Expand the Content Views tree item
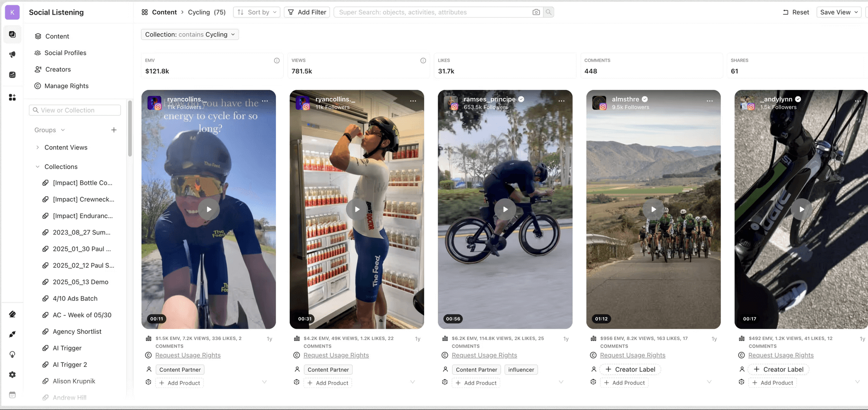 point(38,148)
